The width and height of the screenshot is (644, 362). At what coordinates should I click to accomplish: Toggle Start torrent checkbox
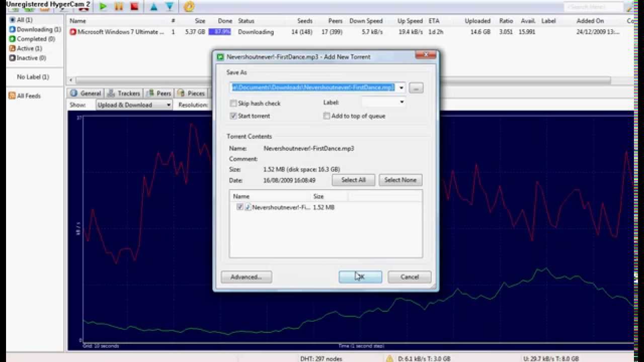tap(233, 116)
